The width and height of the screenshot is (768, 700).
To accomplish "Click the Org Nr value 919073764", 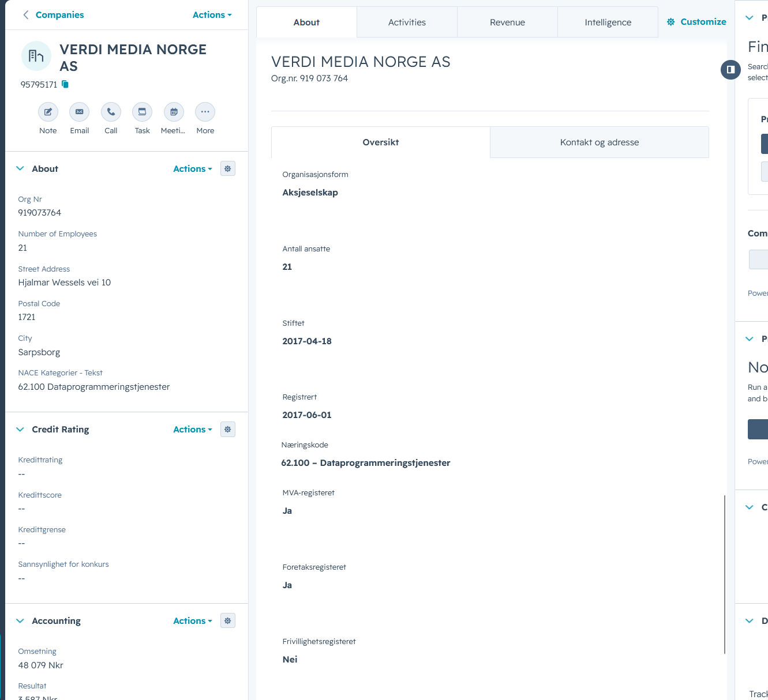I will coord(40,213).
